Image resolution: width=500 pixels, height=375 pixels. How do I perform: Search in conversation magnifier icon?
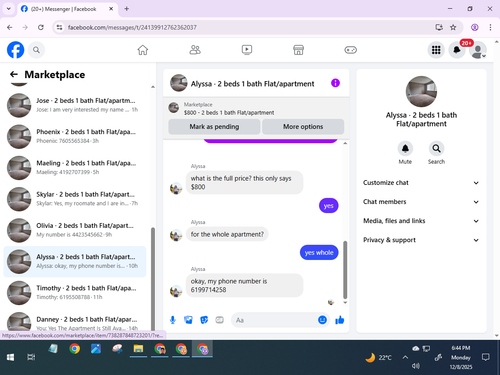pyautogui.click(x=436, y=149)
